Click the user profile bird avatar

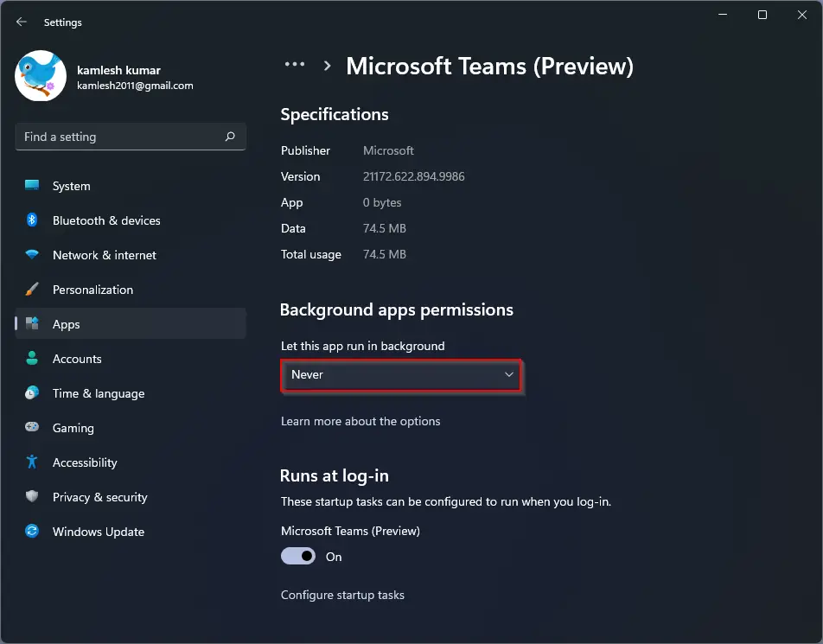click(x=41, y=75)
